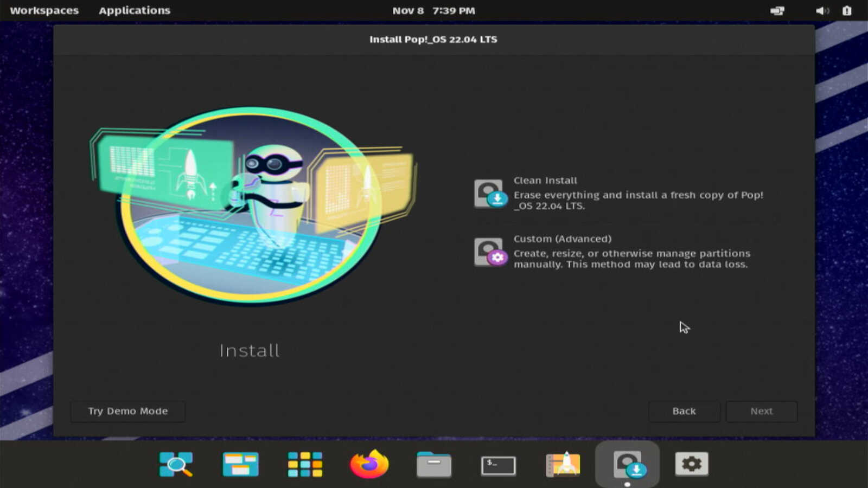The height and width of the screenshot is (488, 868).
Task: Open the date and time calendar
Action: [x=434, y=11]
